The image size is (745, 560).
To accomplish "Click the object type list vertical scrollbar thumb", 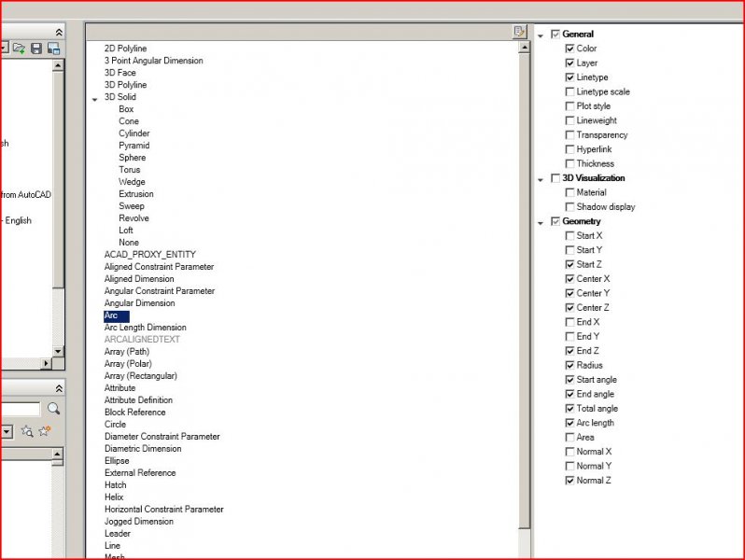I will (x=524, y=290).
